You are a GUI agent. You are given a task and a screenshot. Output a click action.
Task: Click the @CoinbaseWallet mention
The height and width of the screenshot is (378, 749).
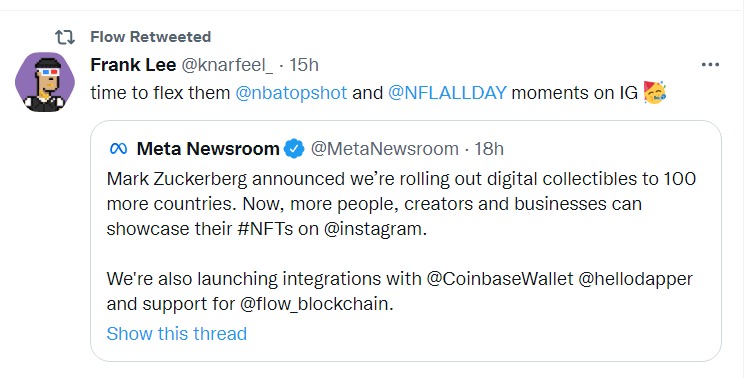point(500,279)
